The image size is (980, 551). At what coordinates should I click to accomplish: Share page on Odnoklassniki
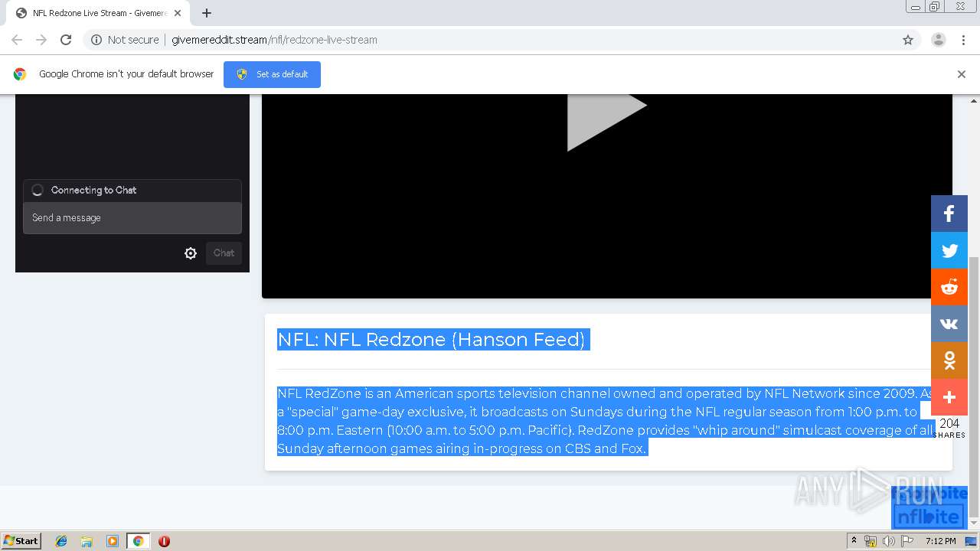point(949,360)
